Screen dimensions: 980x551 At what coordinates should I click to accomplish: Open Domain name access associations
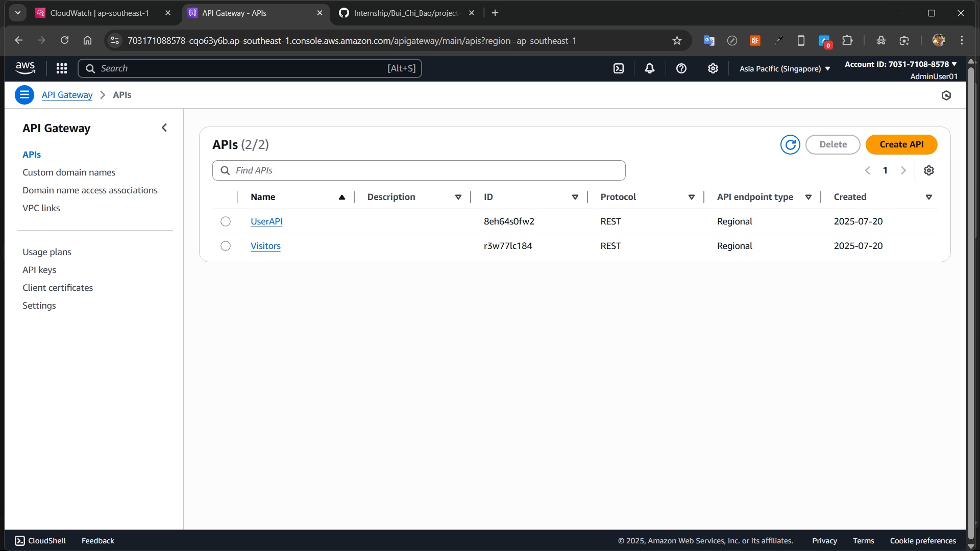click(x=90, y=190)
